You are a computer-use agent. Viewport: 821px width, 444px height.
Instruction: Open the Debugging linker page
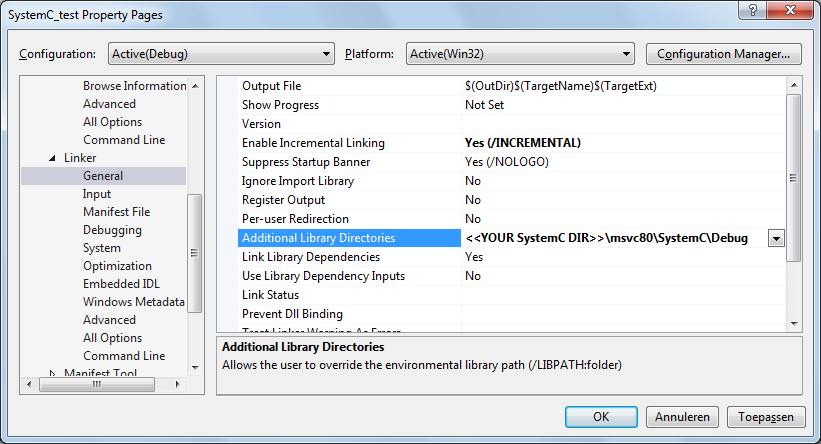point(112,230)
